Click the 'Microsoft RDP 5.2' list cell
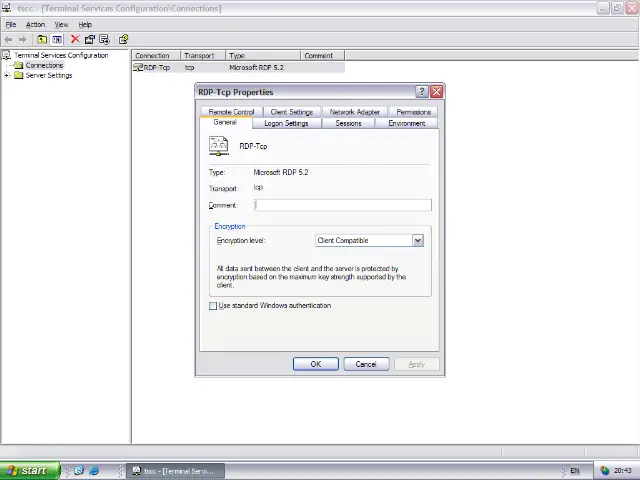 point(256,68)
